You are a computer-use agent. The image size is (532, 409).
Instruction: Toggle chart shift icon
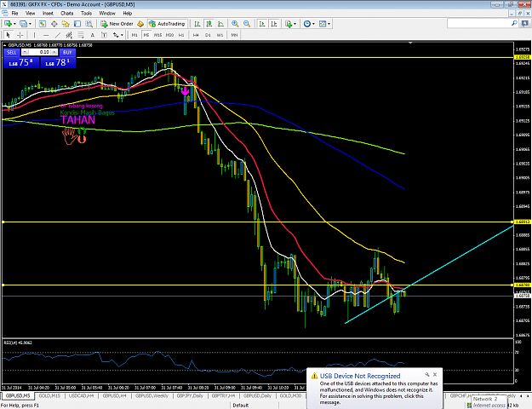(274, 24)
